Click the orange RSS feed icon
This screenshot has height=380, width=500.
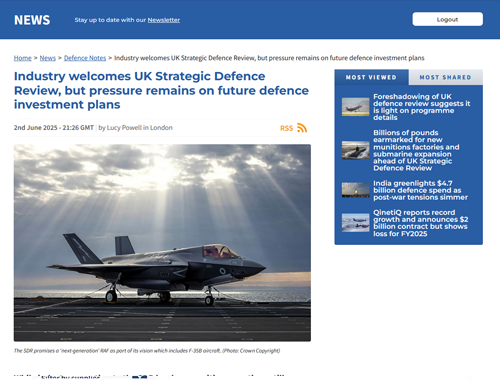tap(302, 128)
